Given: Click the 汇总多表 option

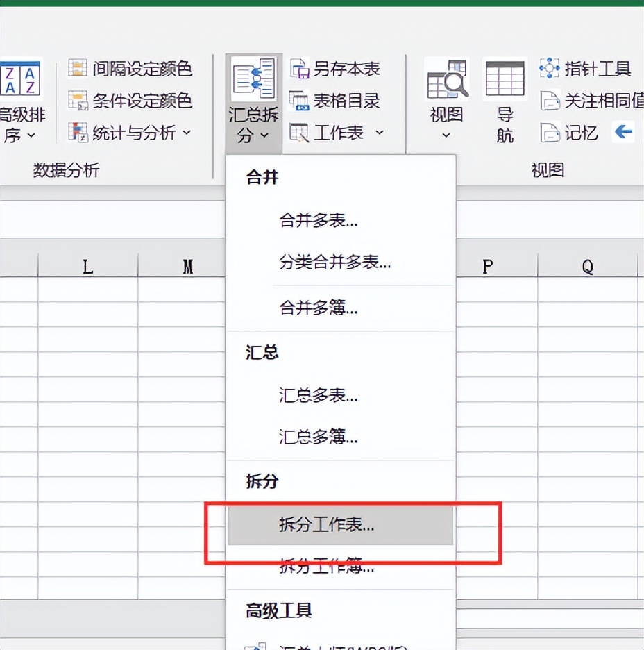Looking at the screenshot, I should coord(319,395).
